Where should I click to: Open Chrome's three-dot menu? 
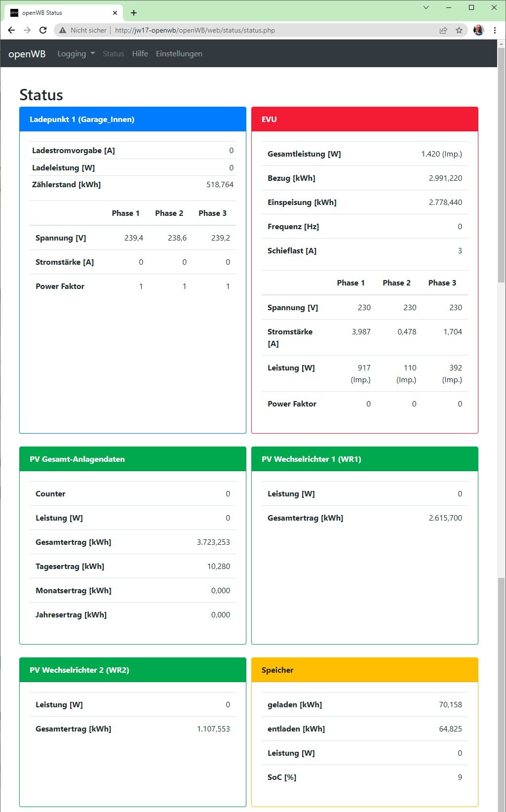pyautogui.click(x=495, y=30)
